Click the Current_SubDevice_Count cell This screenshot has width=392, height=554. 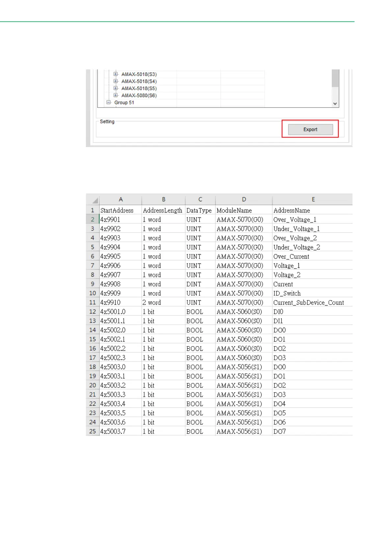[x=308, y=303]
